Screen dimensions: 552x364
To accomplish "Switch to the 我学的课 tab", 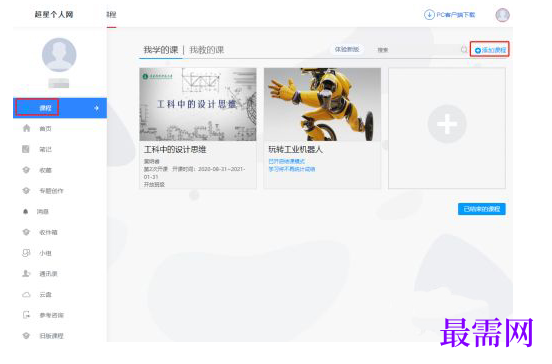I will click(161, 50).
